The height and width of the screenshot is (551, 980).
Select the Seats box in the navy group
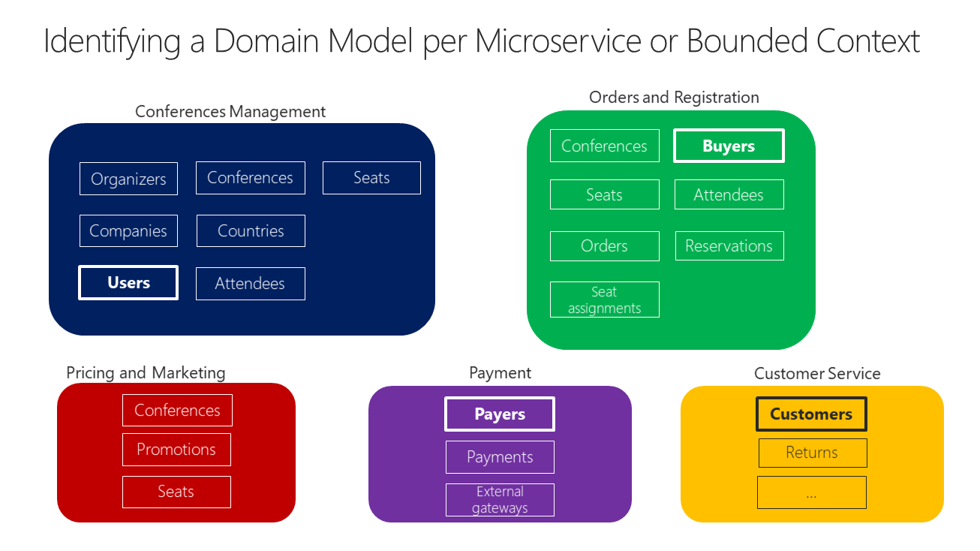tap(371, 177)
